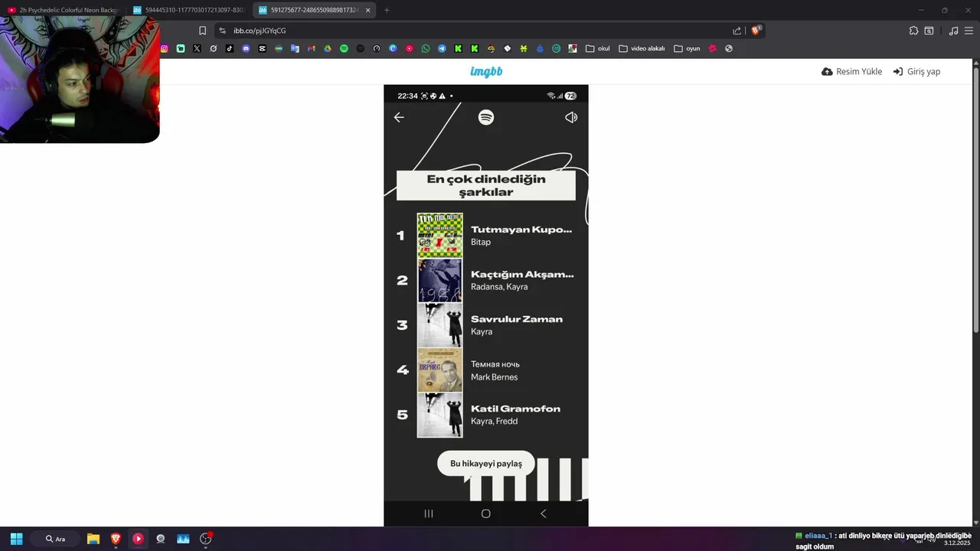
Task: Open the X (Twitter) bookmark
Action: click(197, 48)
